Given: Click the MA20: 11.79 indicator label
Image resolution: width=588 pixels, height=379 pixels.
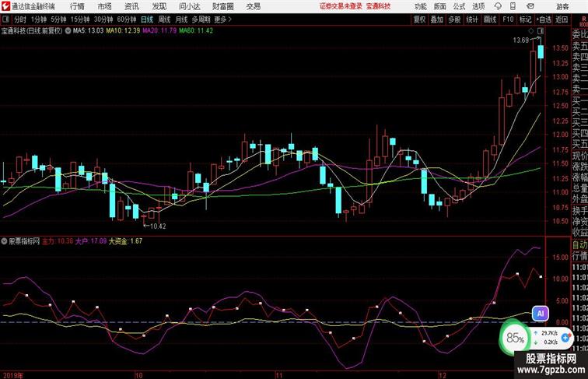Looking at the screenshot, I should (159, 31).
